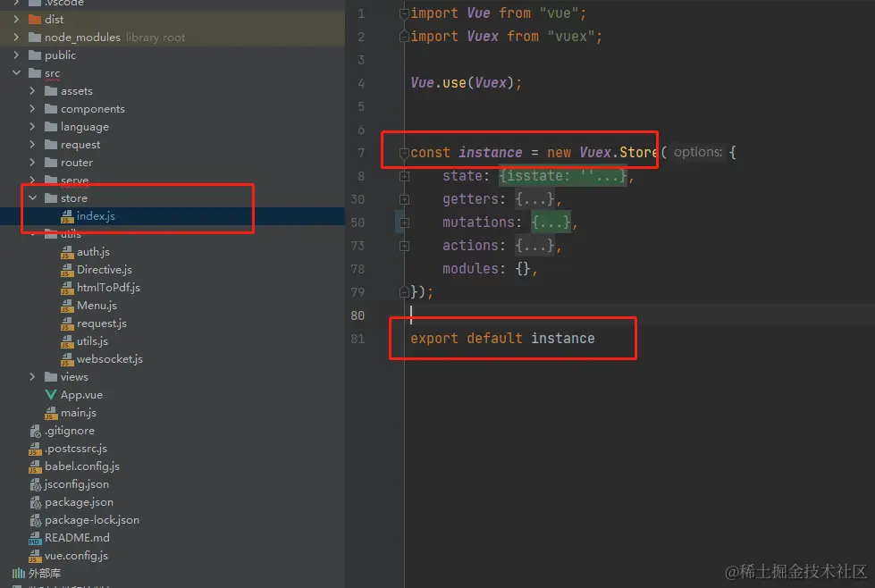Click the README.md markdown icon

coord(35,538)
